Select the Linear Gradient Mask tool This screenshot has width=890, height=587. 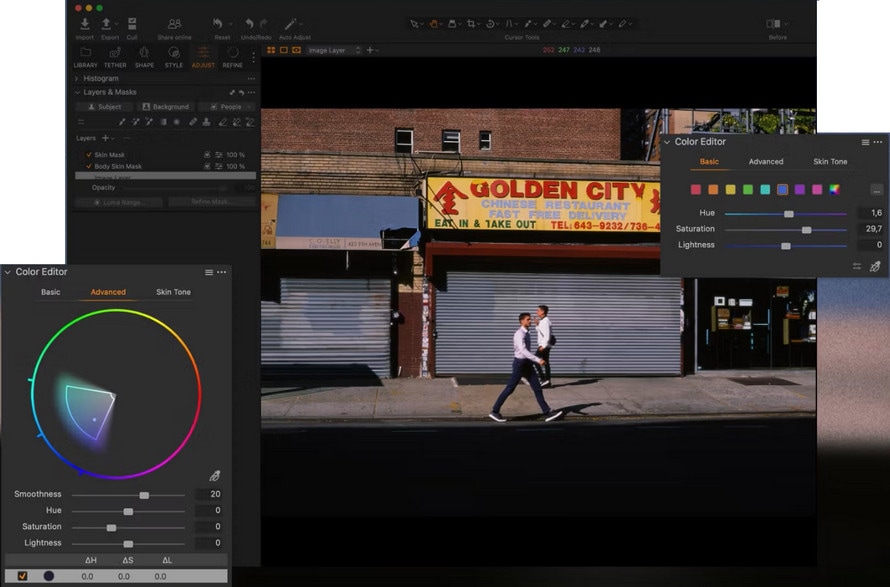(x=163, y=122)
